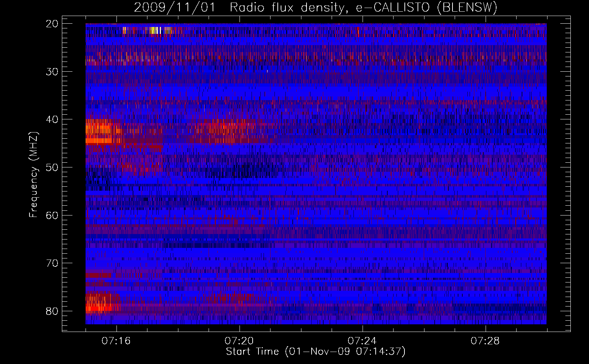Image resolution: width=589 pixels, height=364 pixels.
Task: Click the "Start Time (01-Nov-09 07:14:37)" label
Action: click(x=316, y=352)
